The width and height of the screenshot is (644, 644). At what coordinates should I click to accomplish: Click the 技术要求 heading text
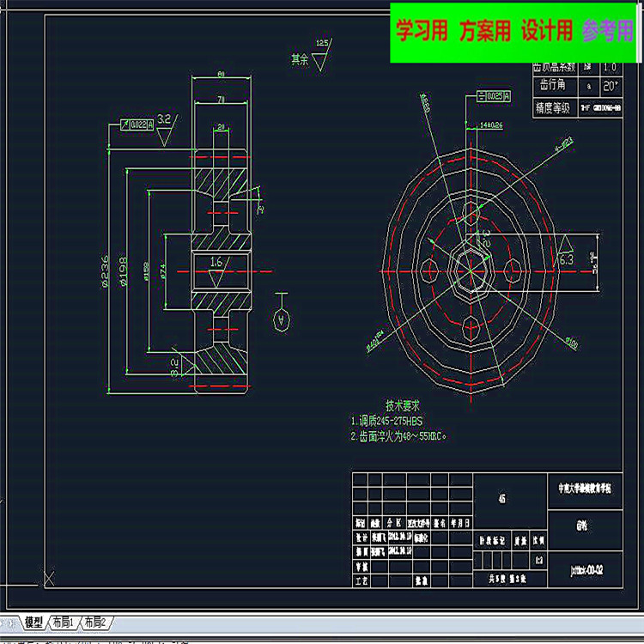click(403, 405)
